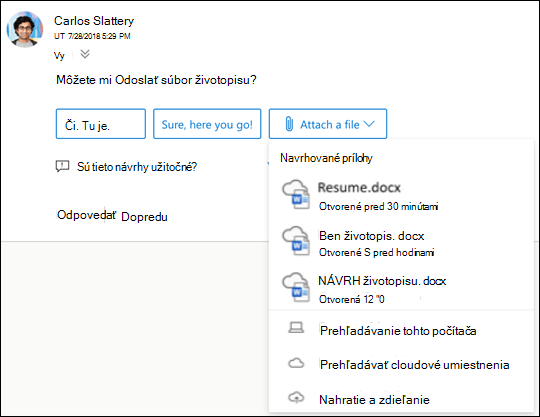Click the message date 7/28/2018 5:29 PM
This screenshot has height=417, width=540.
pyautogui.click(x=99, y=36)
